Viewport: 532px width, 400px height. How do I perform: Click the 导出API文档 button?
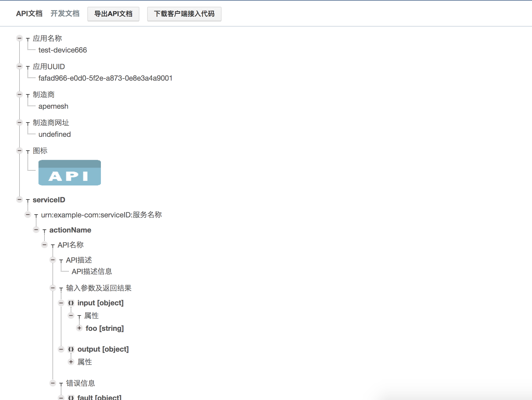click(113, 14)
